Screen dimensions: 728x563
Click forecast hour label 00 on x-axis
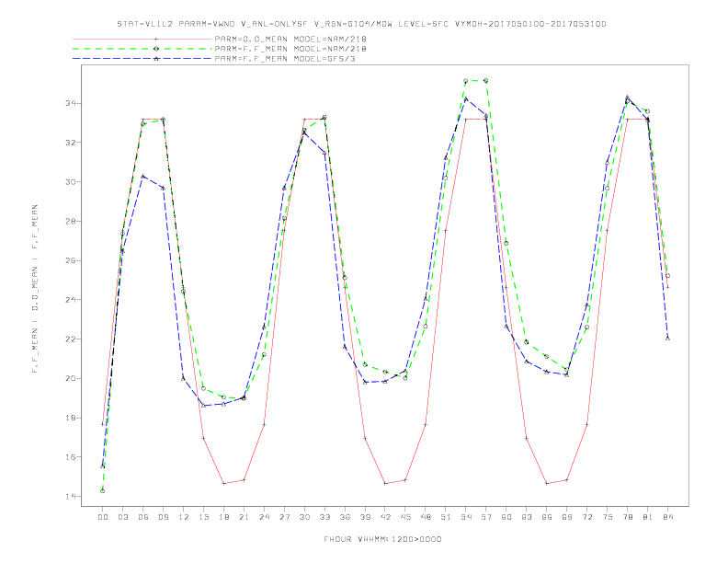103,517
